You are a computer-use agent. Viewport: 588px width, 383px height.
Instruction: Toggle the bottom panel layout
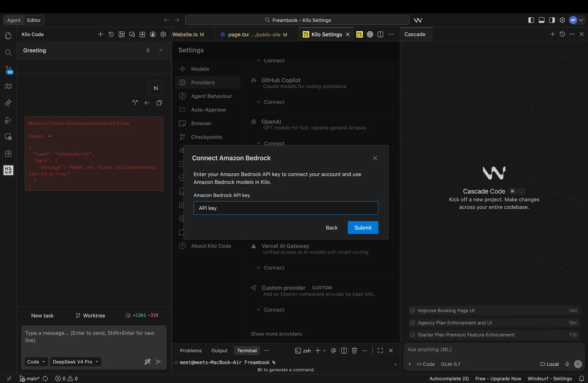coord(541,20)
